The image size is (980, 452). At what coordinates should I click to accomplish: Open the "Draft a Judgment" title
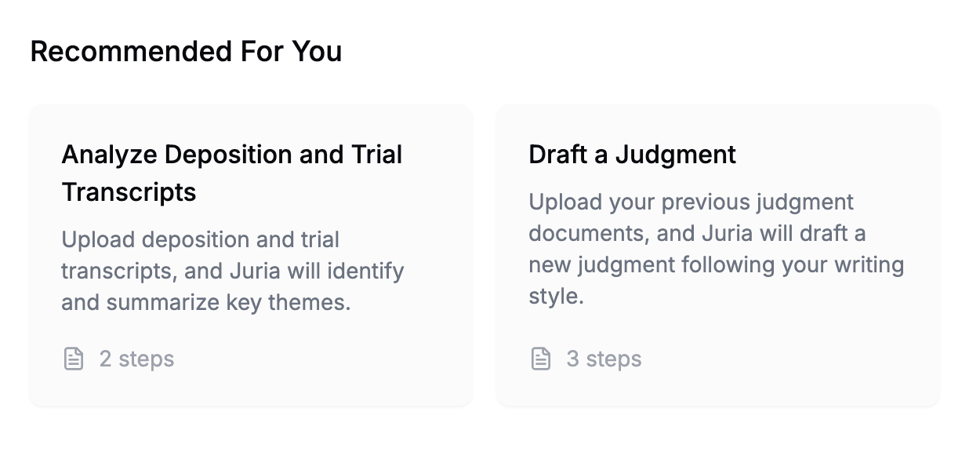click(x=632, y=155)
